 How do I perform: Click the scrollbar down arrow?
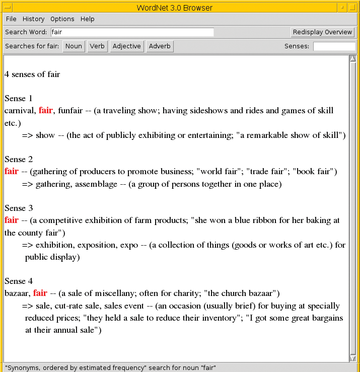pyautogui.click(x=353, y=358)
